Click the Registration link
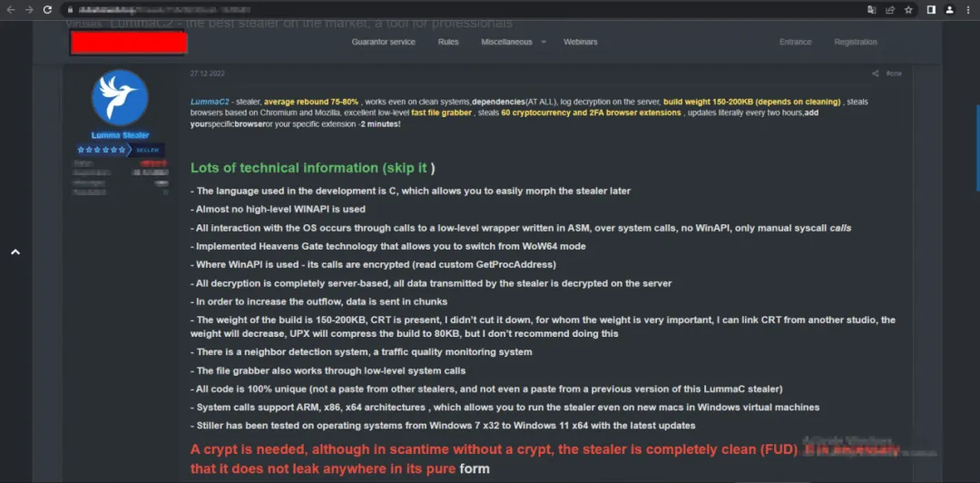Image resolution: width=980 pixels, height=483 pixels. tap(856, 42)
